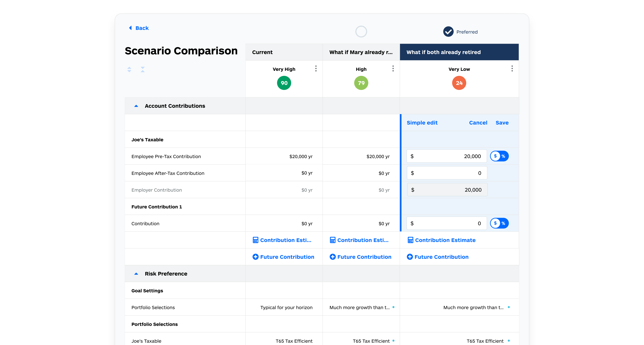Open Contribution Estimate in both-retired column
644x345 pixels.
pos(442,240)
